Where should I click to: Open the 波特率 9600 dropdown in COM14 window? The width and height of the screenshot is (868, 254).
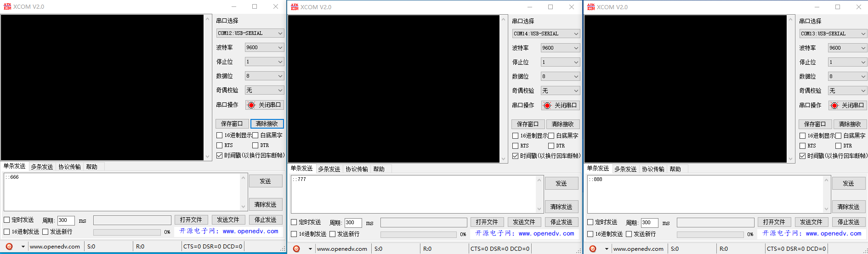(560, 48)
